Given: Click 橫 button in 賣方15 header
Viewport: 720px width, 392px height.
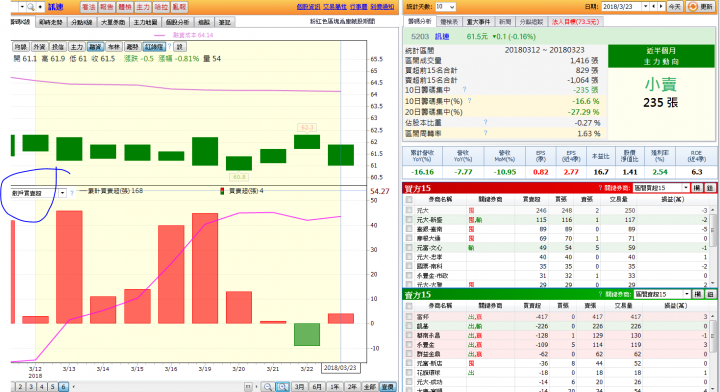Looking at the screenshot, I should point(697,294).
